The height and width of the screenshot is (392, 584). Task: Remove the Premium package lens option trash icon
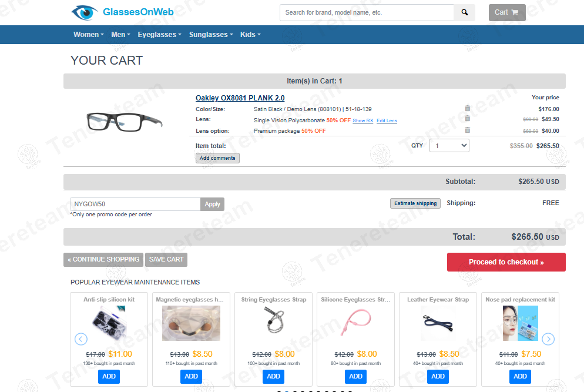[x=468, y=130]
